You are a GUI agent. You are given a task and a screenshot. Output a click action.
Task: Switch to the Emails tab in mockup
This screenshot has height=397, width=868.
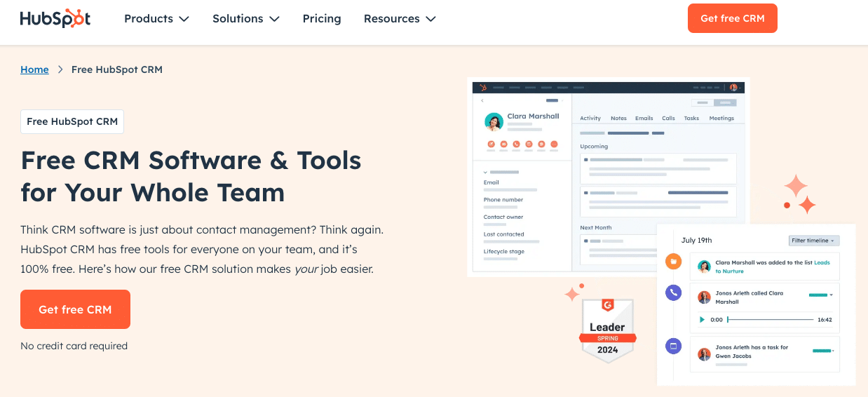click(x=644, y=119)
